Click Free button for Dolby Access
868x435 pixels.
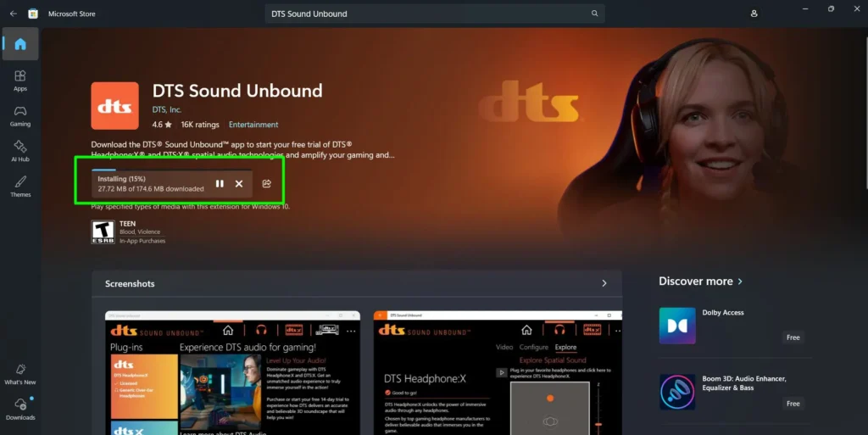pos(793,337)
